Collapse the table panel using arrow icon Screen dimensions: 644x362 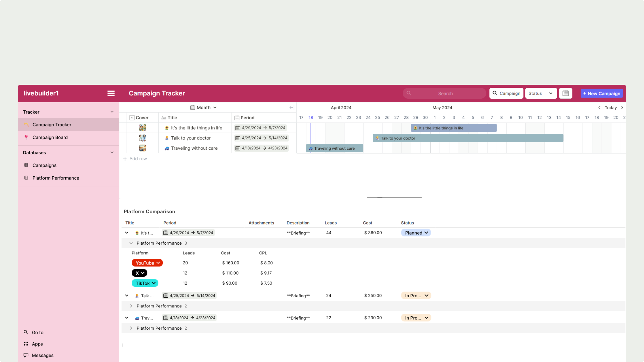coord(292,108)
